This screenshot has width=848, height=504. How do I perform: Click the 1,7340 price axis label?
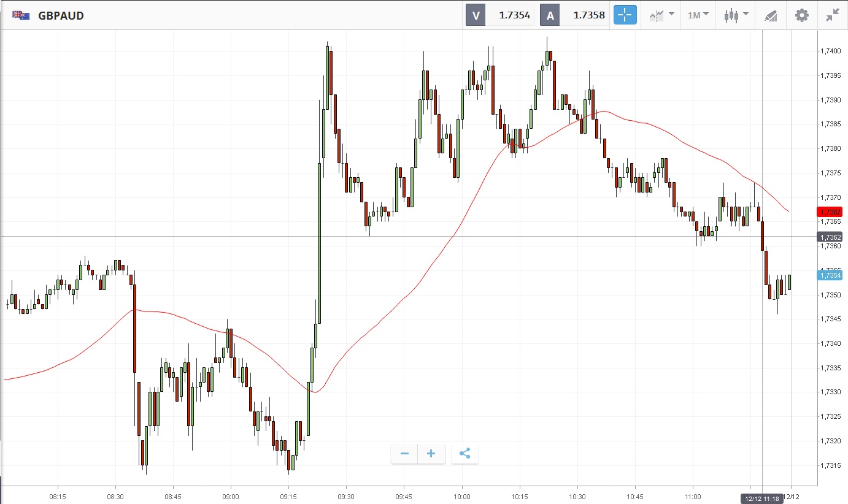pos(830,343)
